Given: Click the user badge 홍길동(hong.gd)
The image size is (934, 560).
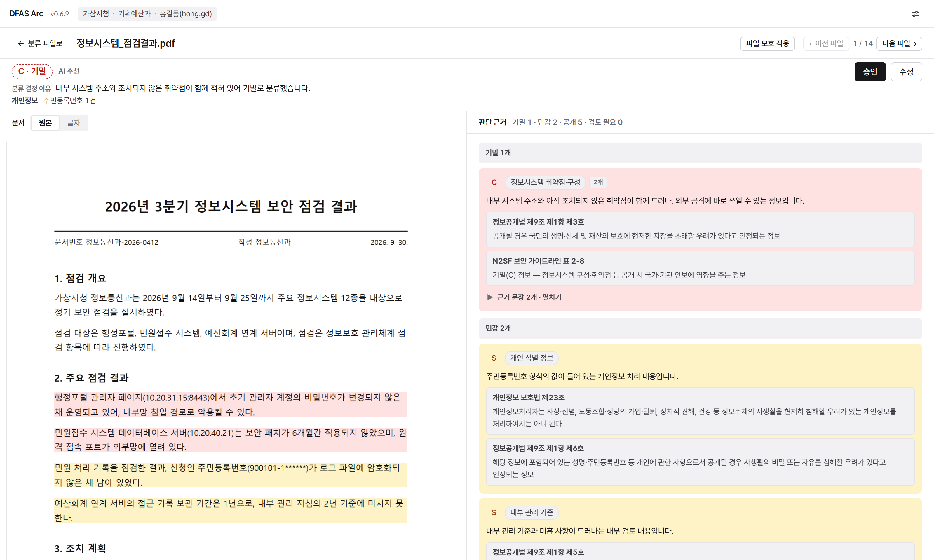Looking at the screenshot, I should [185, 14].
